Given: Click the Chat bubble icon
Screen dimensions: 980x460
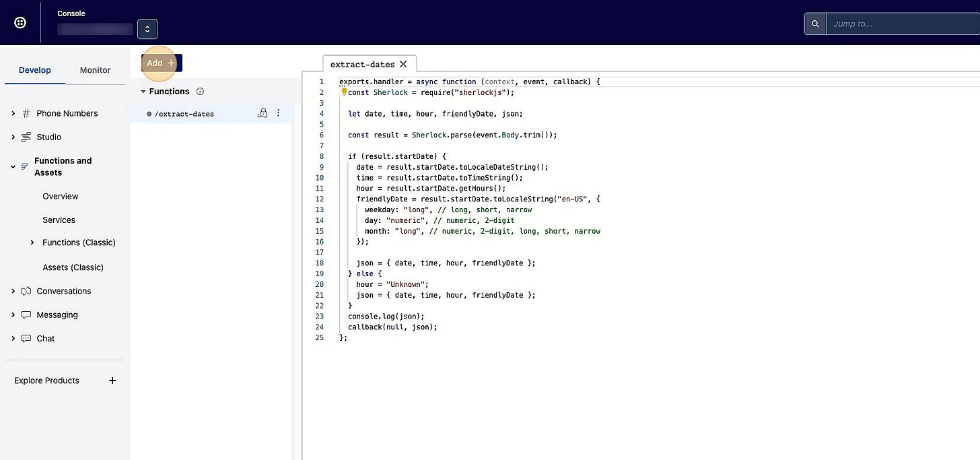Looking at the screenshot, I should (26, 338).
